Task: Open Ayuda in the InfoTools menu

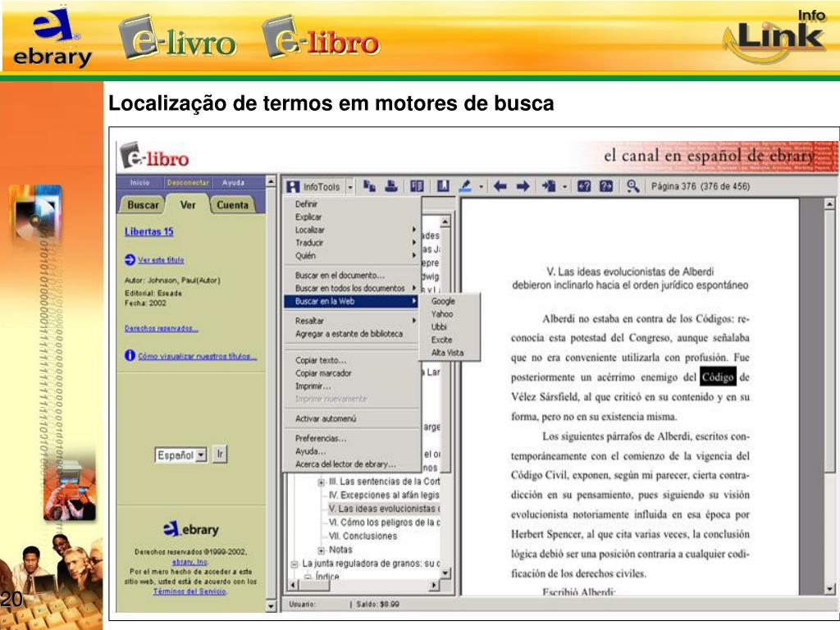Action: 352,452
